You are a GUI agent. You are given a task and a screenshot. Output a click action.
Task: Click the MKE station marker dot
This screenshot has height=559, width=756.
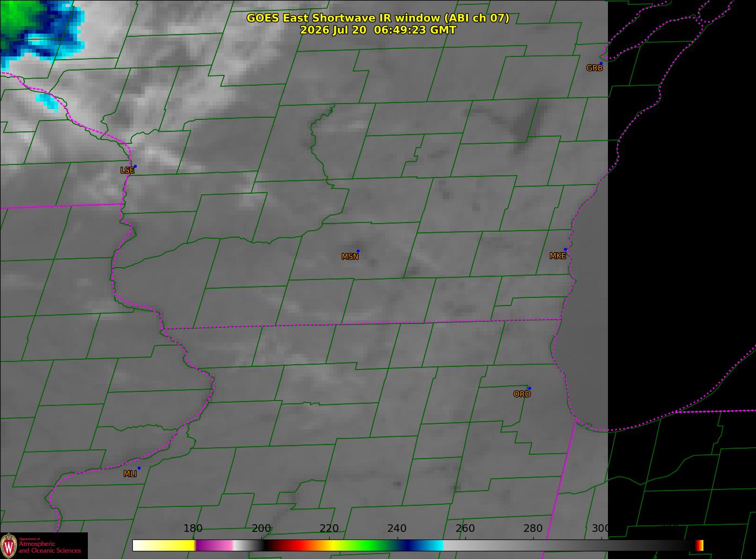[x=565, y=250]
